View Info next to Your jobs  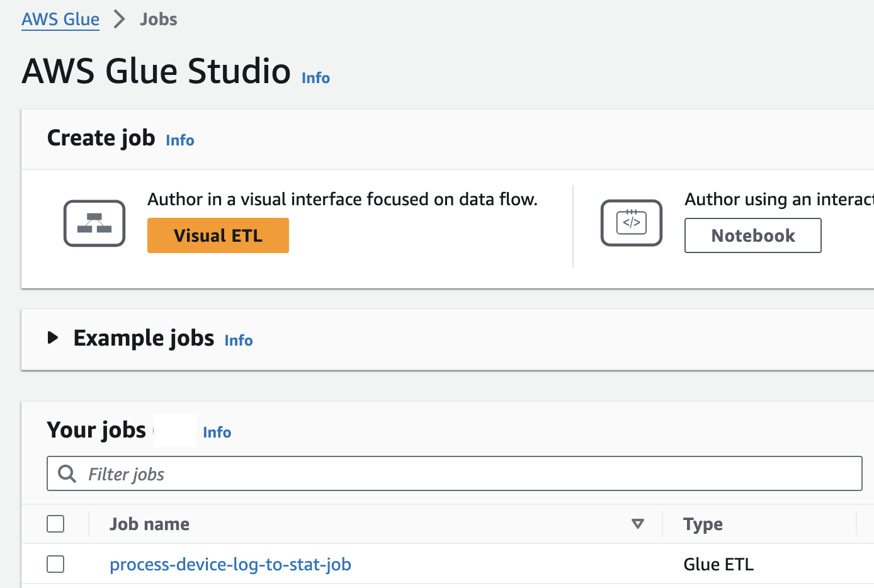click(217, 433)
